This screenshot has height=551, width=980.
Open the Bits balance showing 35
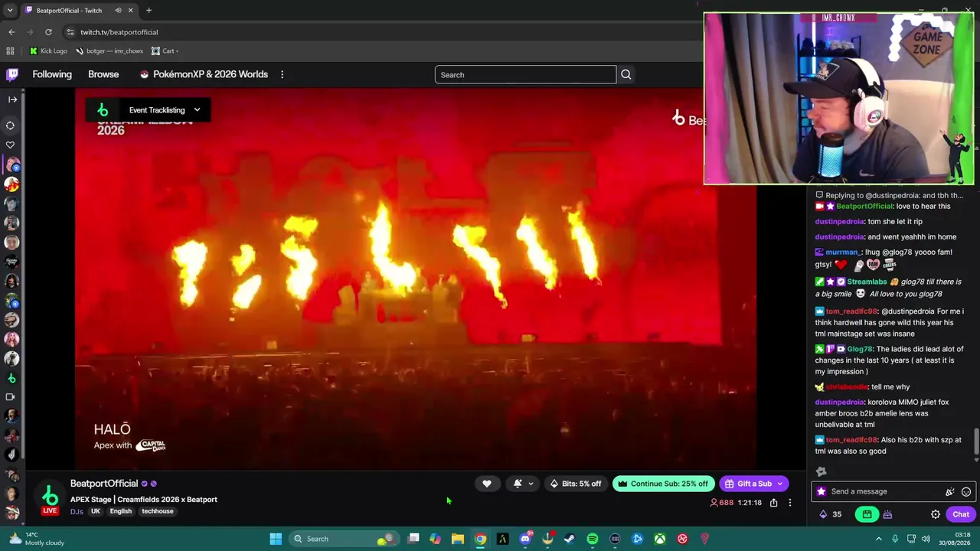tap(831, 514)
